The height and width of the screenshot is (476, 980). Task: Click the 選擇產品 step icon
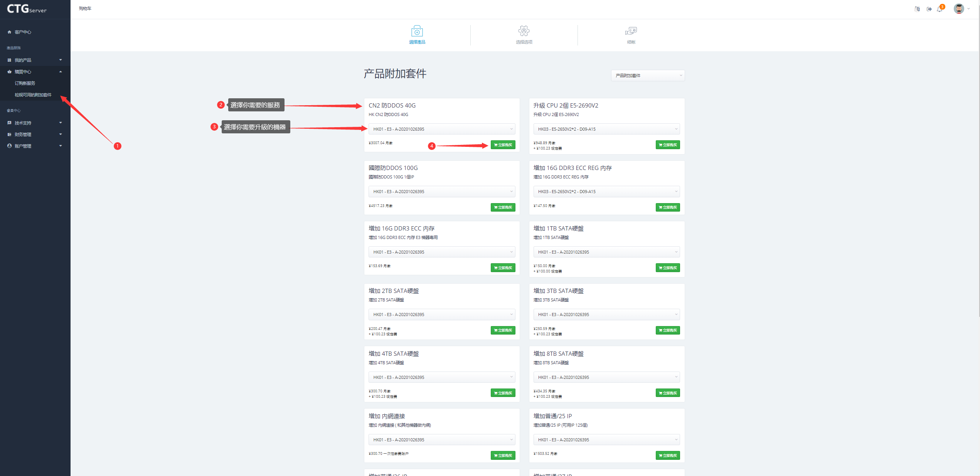click(417, 31)
